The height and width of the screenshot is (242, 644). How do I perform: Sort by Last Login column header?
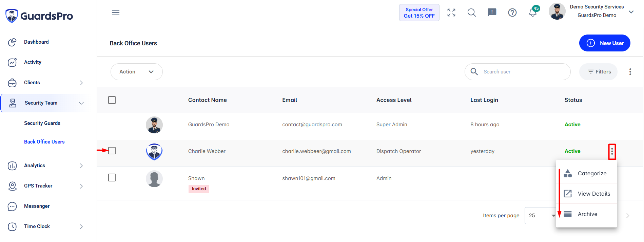[484, 100]
